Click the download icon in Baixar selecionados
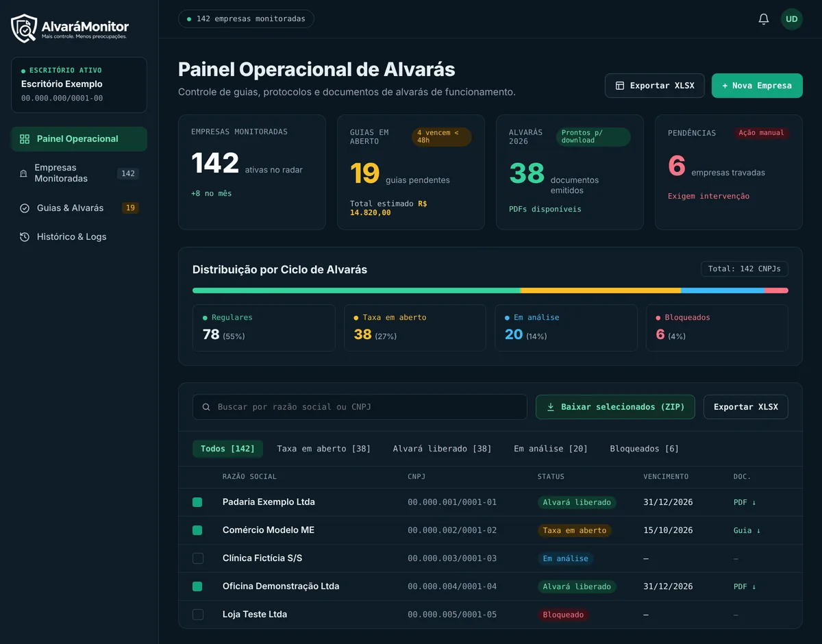This screenshot has width=822, height=644. pos(551,407)
